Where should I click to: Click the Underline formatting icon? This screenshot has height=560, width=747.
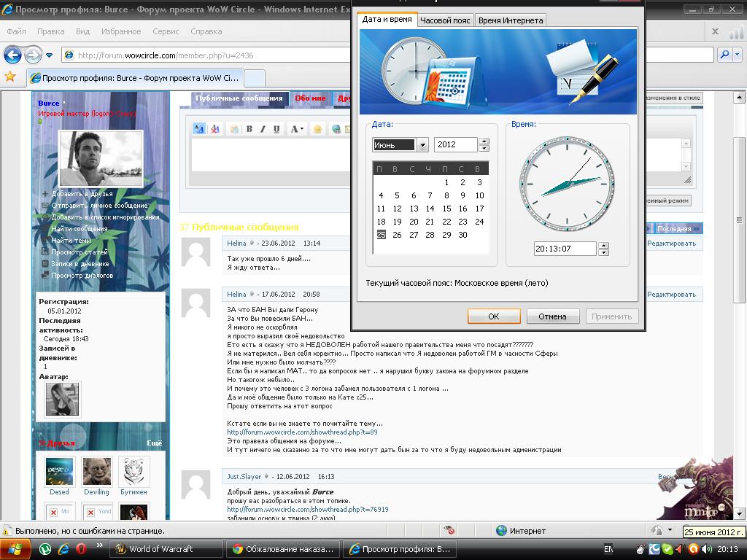pos(276,129)
